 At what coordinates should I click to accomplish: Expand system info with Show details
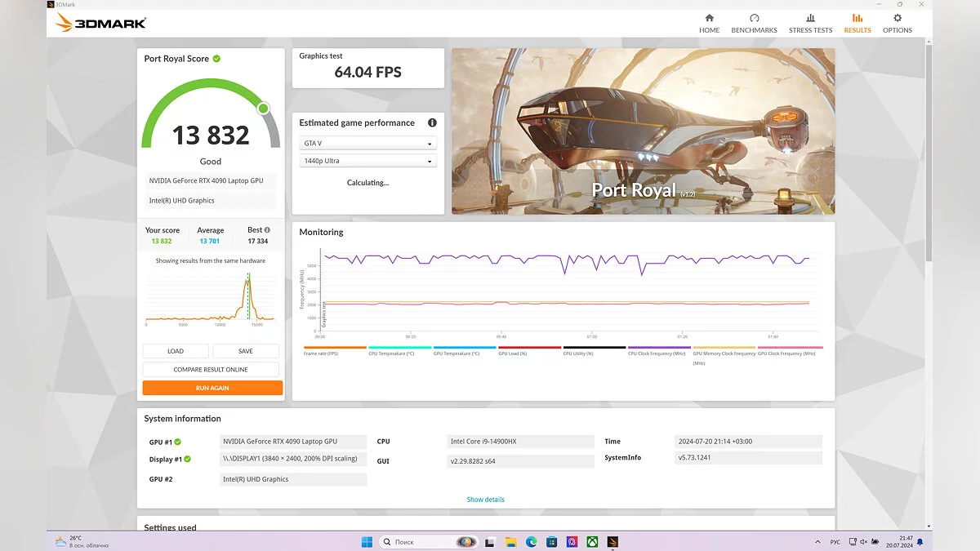[x=485, y=500]
